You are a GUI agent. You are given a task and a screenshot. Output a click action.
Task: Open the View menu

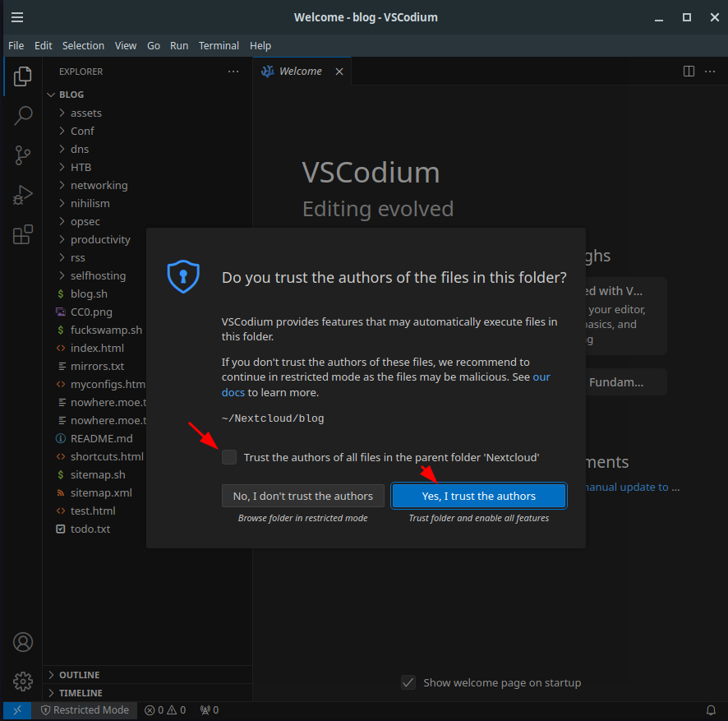click(x=126, y=45)
